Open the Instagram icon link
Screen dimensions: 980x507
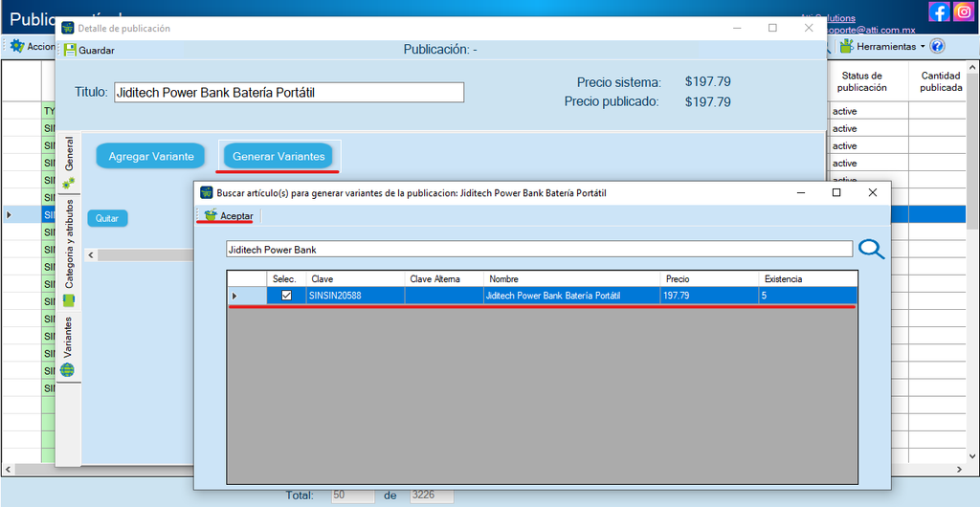click(x=963, y=11)
